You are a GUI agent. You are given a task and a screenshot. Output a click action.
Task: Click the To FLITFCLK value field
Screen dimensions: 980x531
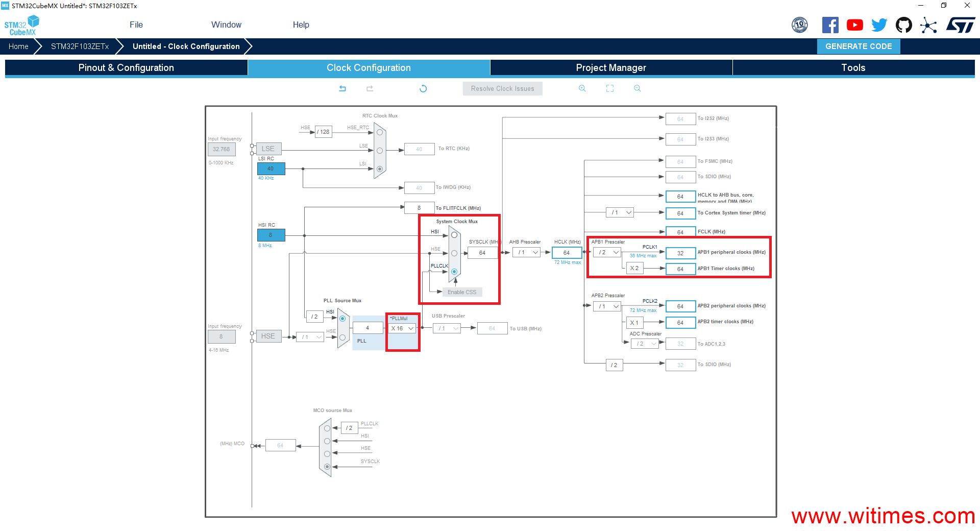pos(419,208)
